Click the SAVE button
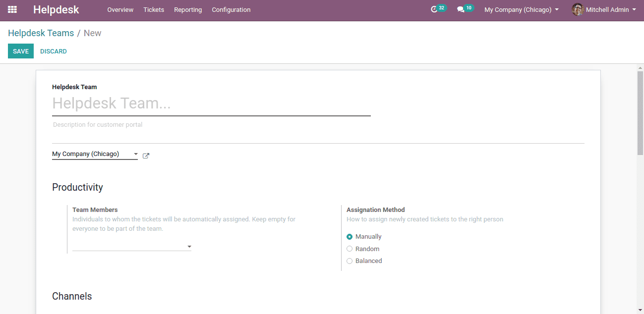The width and height of the screenshot is (644, 314). point(21,51)
